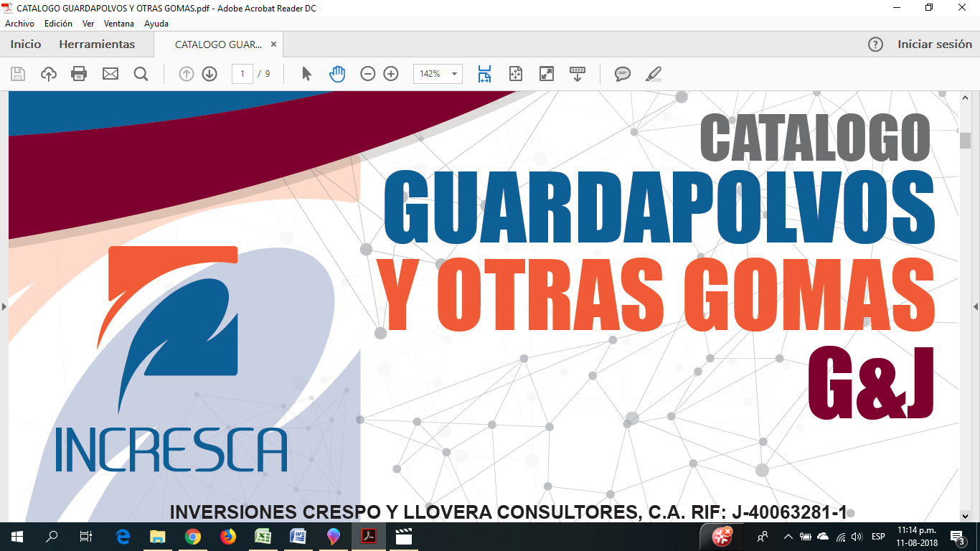
Task: Open Excel from the taskbar
Action: click(x=263, y=537)
